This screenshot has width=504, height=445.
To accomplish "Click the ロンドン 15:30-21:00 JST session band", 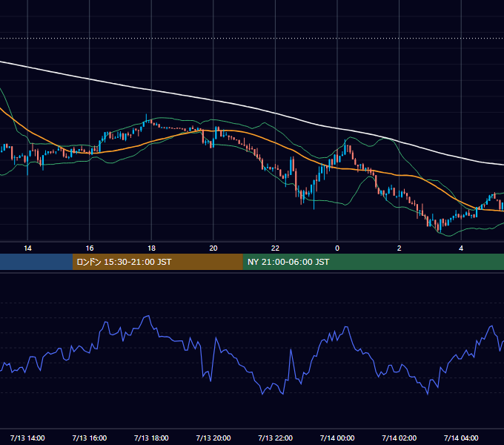I will [157, 262].
